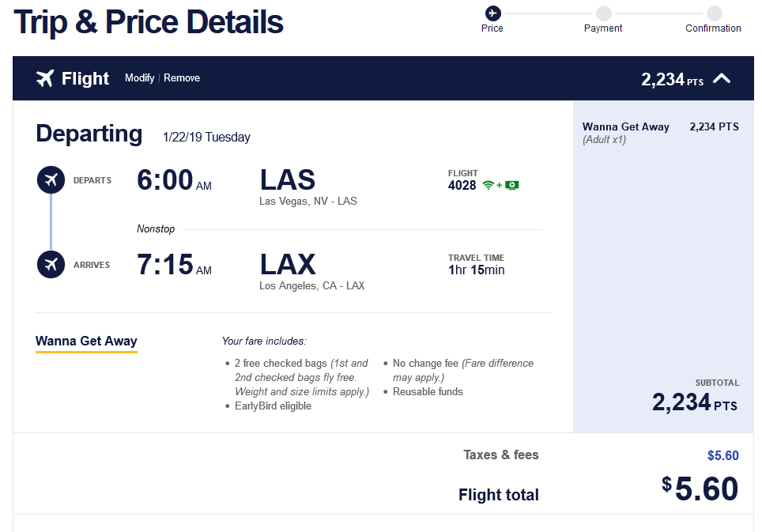Screen dimensions: 762x532
Task: Click the Modify flight link
Action: [x=140, y=78]
